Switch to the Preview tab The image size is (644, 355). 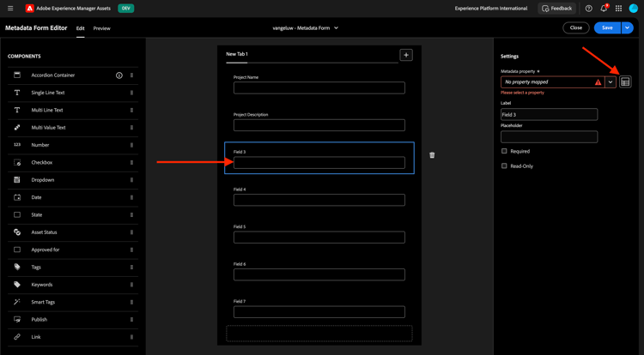tap(102, 28)
